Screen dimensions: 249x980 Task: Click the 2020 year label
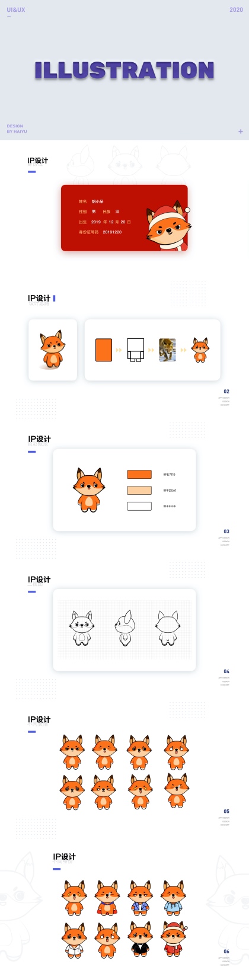coord(236,10)
